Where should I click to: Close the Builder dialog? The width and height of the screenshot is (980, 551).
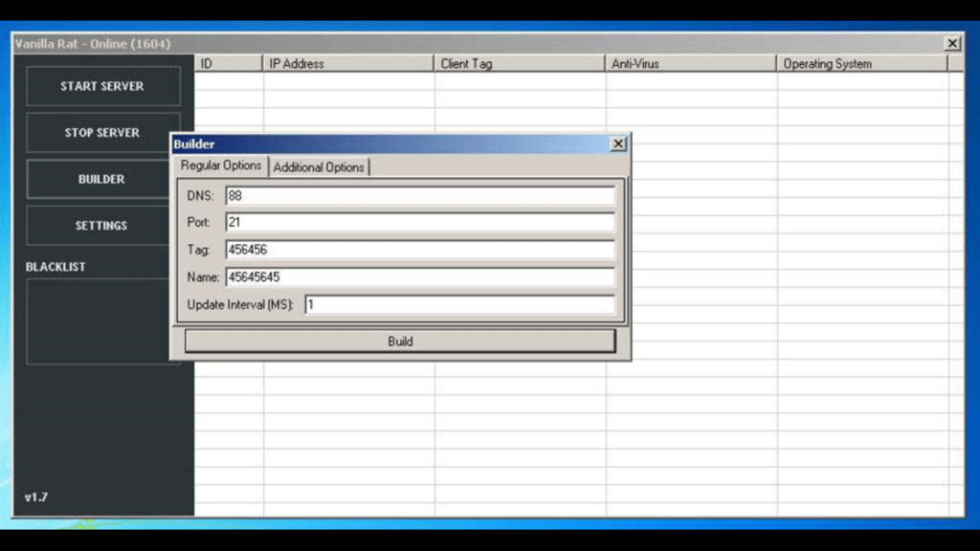click(x=618, y=143)
